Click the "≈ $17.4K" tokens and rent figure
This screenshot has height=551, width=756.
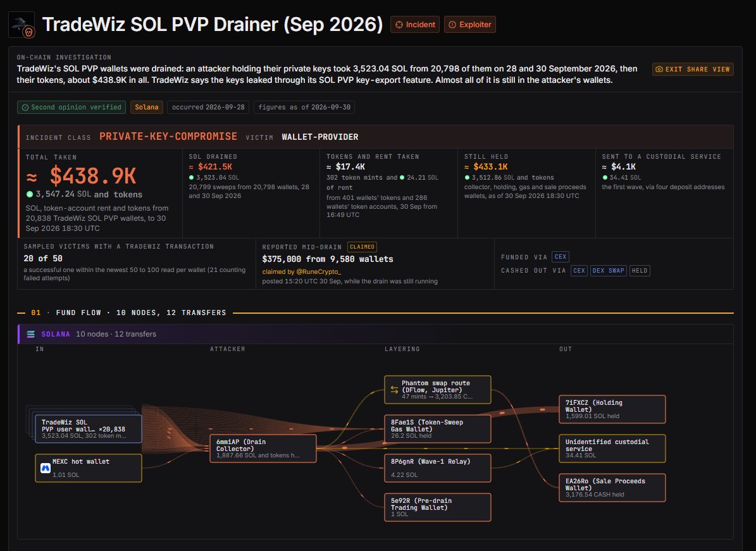345,167
